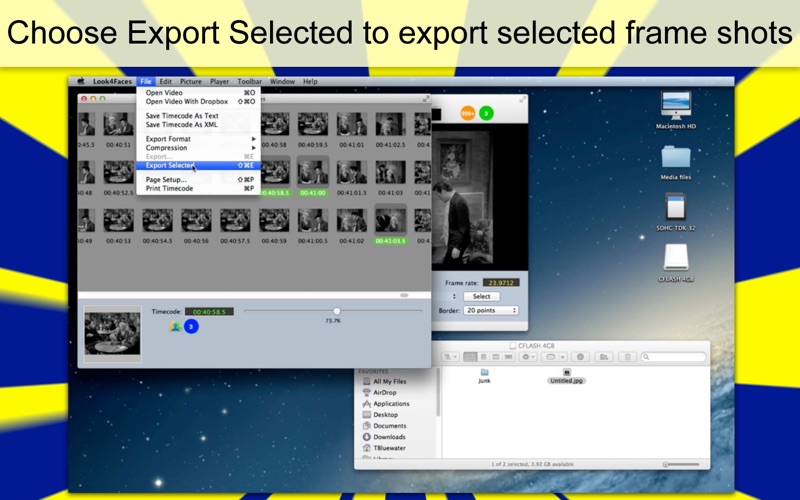Screen dimensions: 800x500
Task: Open AirDrop in Finder sidebar
Action: click(x=379, y=392)
